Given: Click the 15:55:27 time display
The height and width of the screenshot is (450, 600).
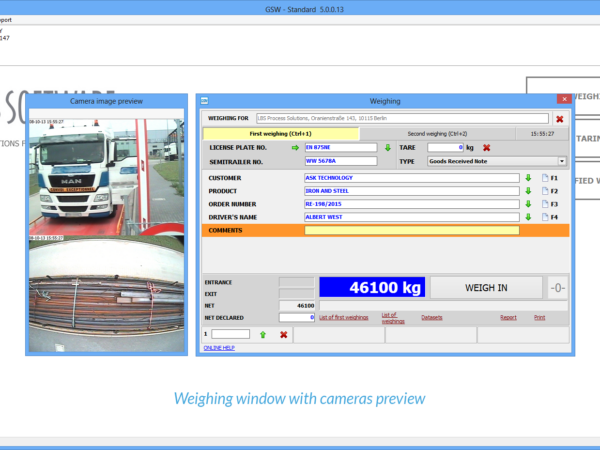Looking at the screenshot, I should click(x=542, y=134).
